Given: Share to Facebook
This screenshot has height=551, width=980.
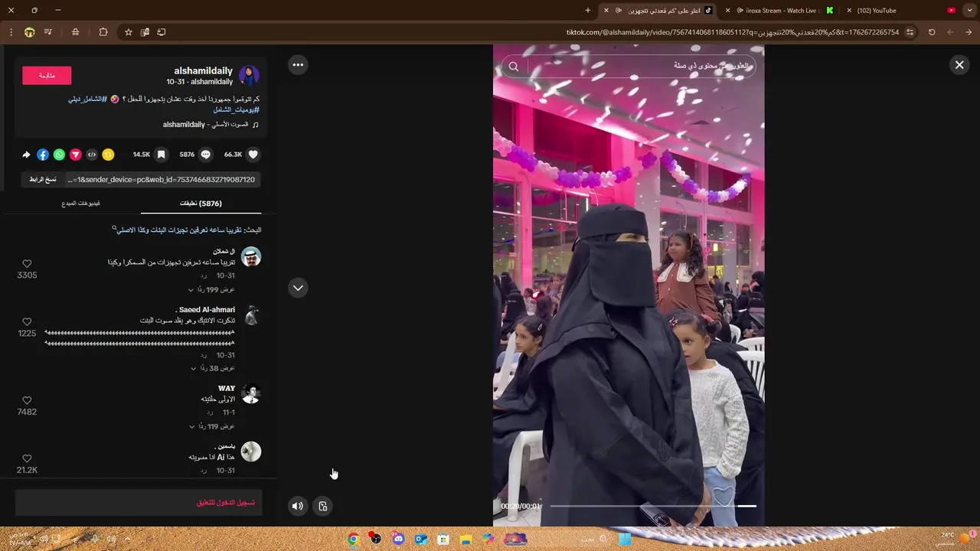Looking at the screenshot, I should pyautogui.click(x=43, y=155).
